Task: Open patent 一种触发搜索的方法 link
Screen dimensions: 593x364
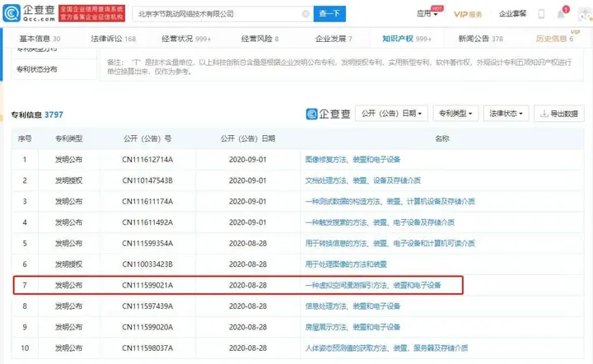Action: [x=380, y=222]
